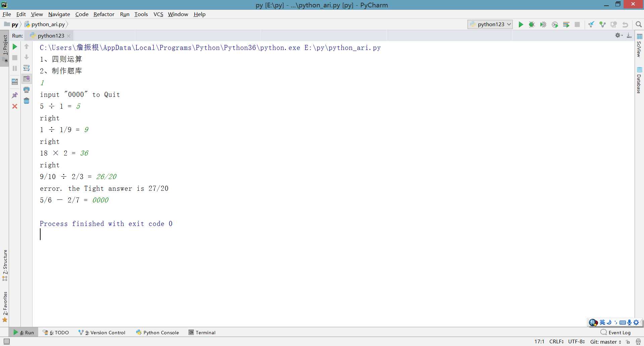
Task: Rerun python123 from Run panel
Action: pos(15,47)
